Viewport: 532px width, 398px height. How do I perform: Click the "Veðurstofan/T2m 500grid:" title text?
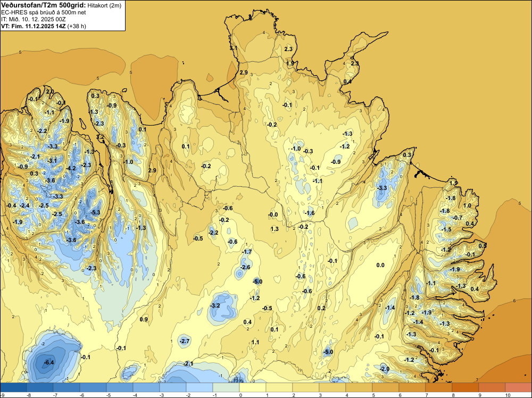pos(44,5)
